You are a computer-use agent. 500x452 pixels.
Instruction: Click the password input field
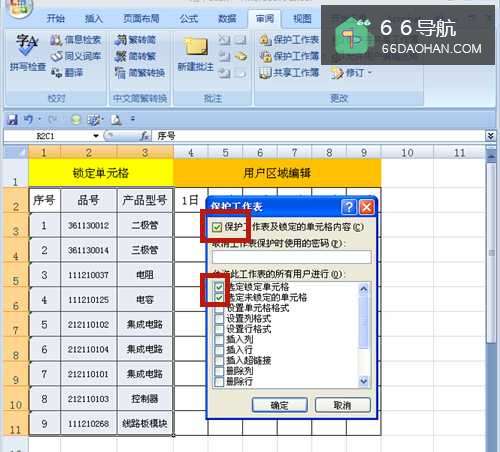click(292, 257)
